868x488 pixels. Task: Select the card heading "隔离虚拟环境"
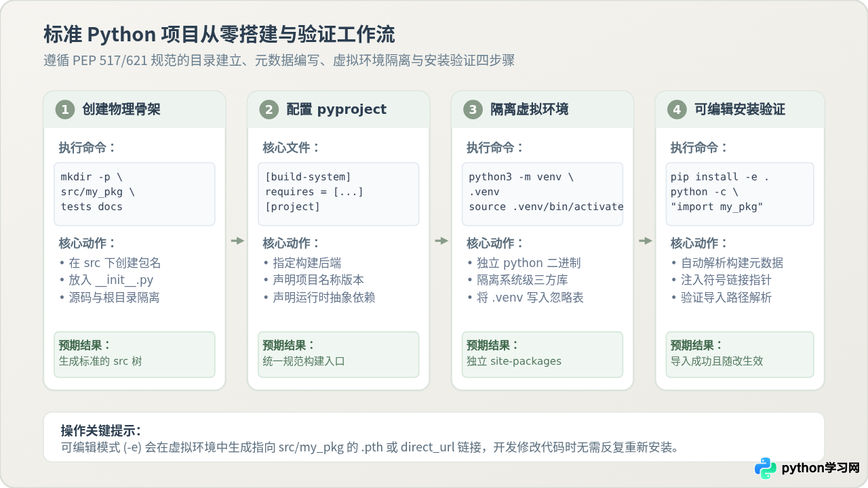point(530,109)
